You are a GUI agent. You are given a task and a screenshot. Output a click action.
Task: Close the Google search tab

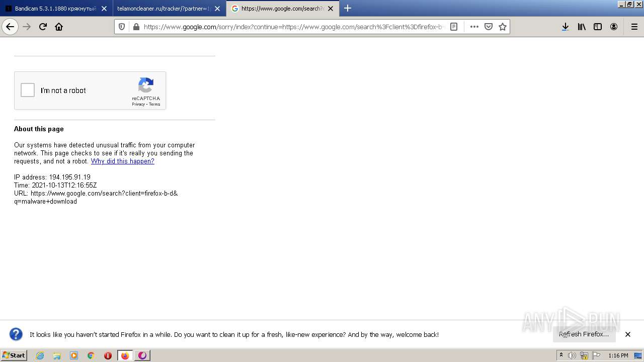pos(331,9)
